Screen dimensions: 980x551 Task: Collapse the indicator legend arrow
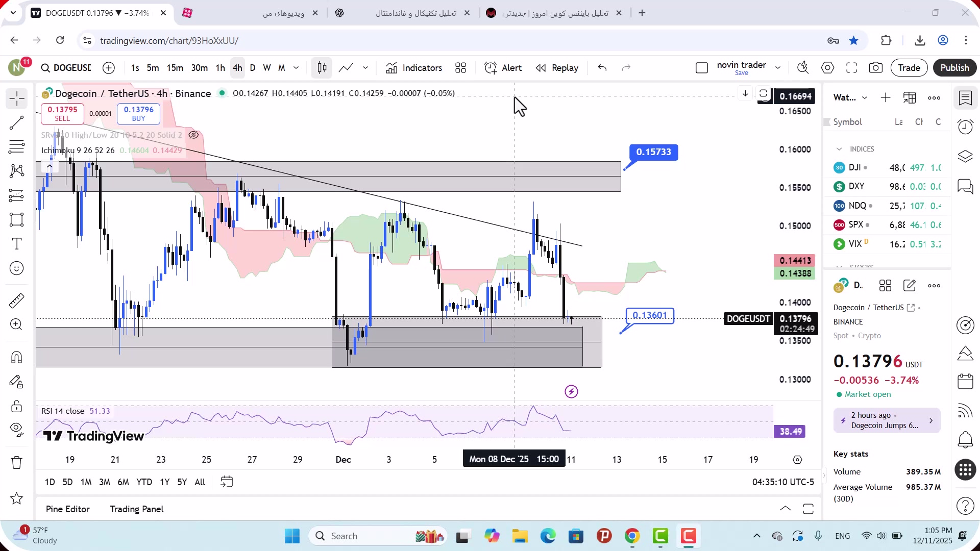pos(50,166)
